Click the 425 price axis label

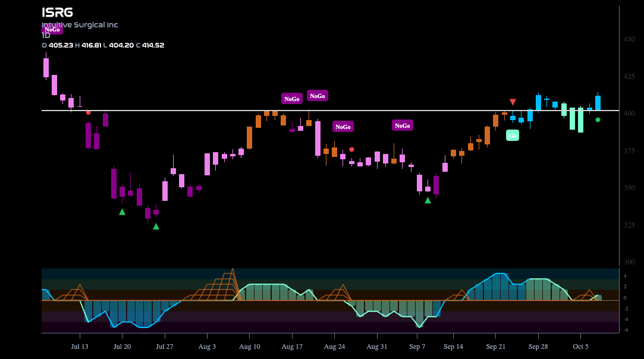629,77
